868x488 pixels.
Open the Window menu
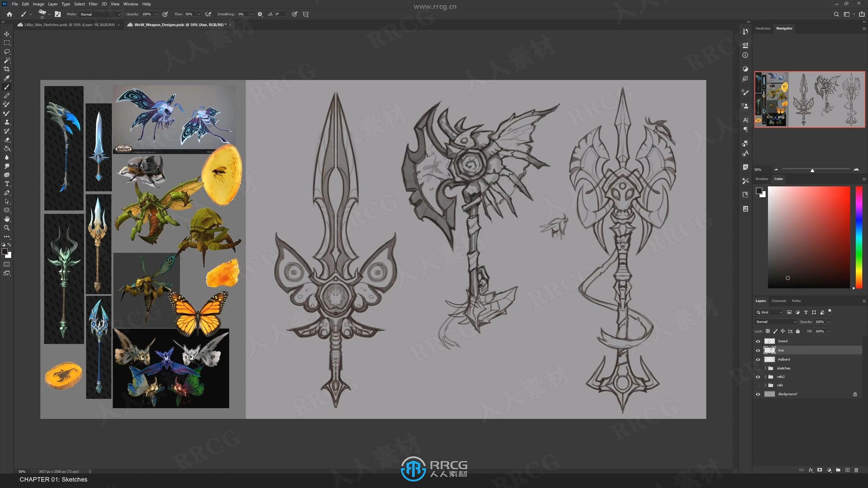(131, 4)
